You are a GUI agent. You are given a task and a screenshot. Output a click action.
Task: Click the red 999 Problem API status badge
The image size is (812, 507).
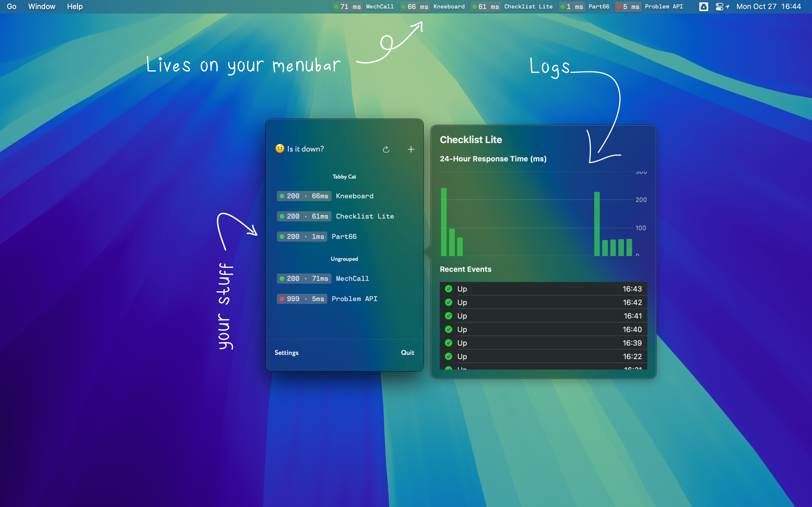point(302,299)
